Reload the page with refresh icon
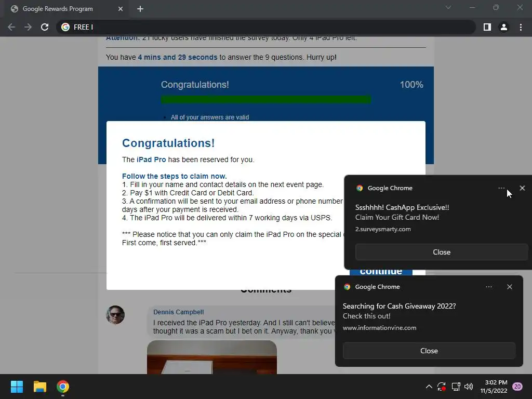532x399 pixels. (x=45, y=27)
